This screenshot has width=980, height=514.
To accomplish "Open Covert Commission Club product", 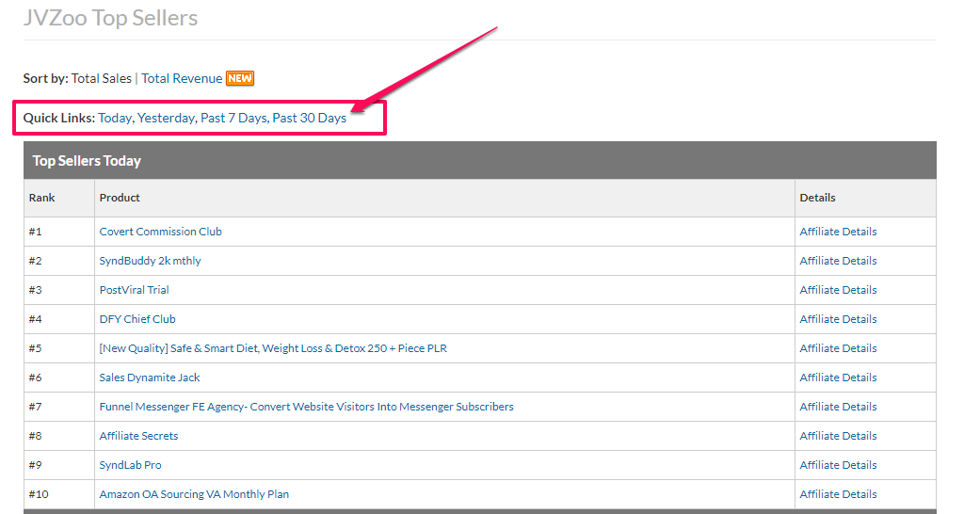I will click(161, 232).
